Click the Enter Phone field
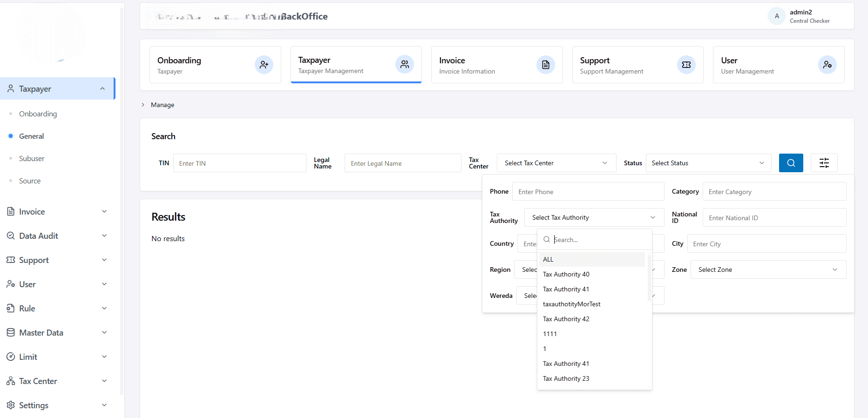The height and width of the screenshot is (418, 868). coord(588,191)
